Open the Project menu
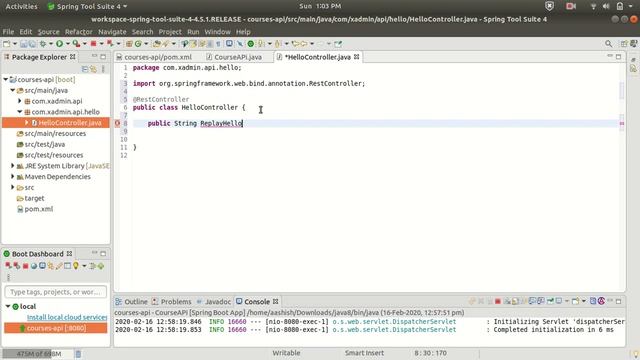This screenshot has width=640, height=360. [170, 32]
